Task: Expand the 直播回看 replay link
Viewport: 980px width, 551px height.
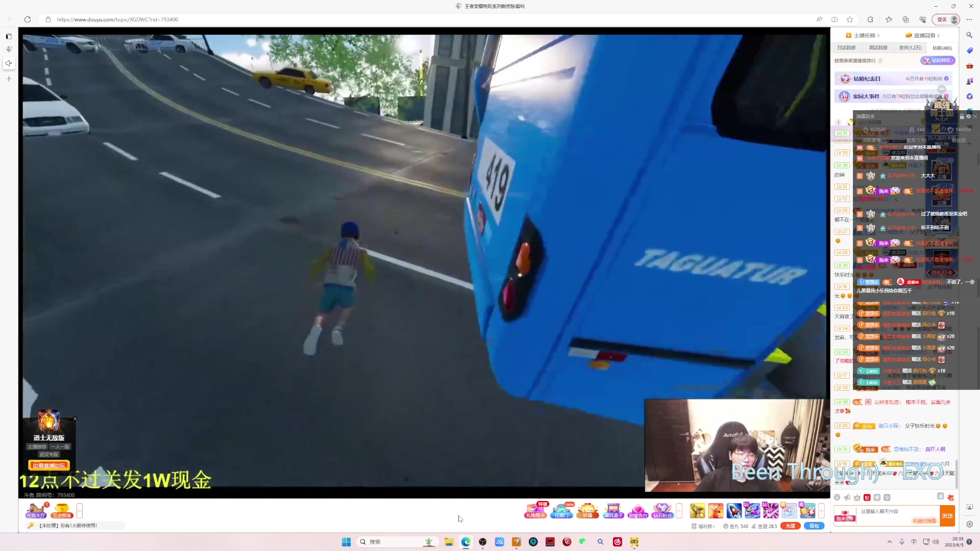Action: [922, 35]
